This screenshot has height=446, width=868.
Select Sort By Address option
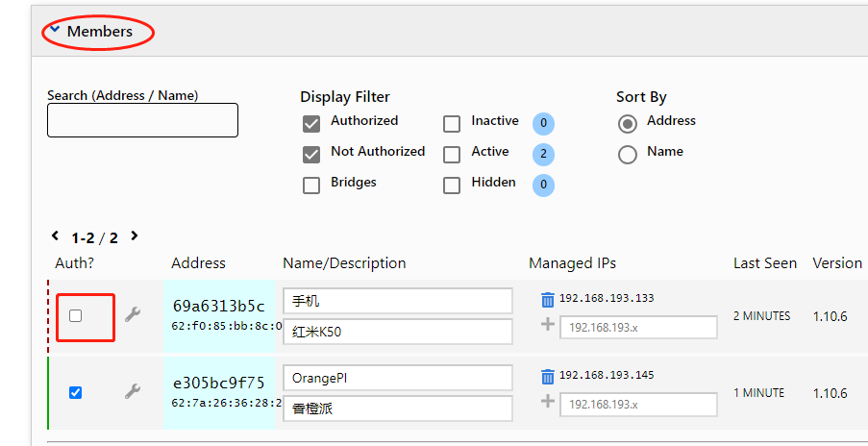click(628, 123)
